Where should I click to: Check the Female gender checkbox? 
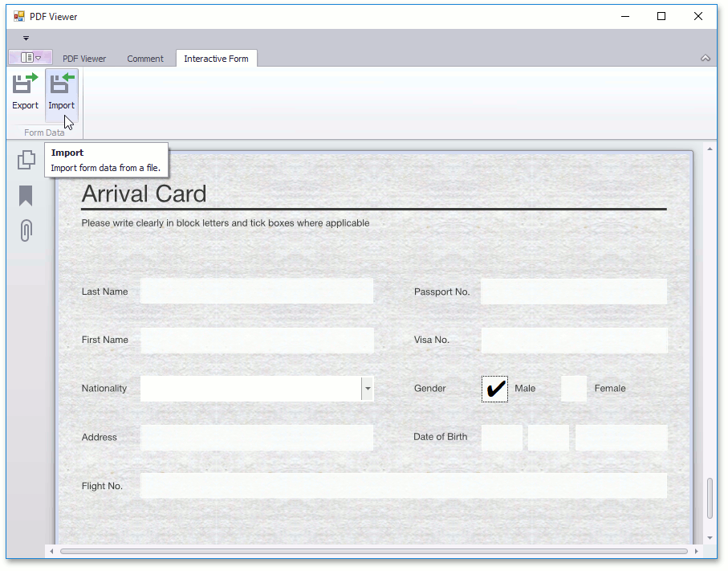point(573,389)
